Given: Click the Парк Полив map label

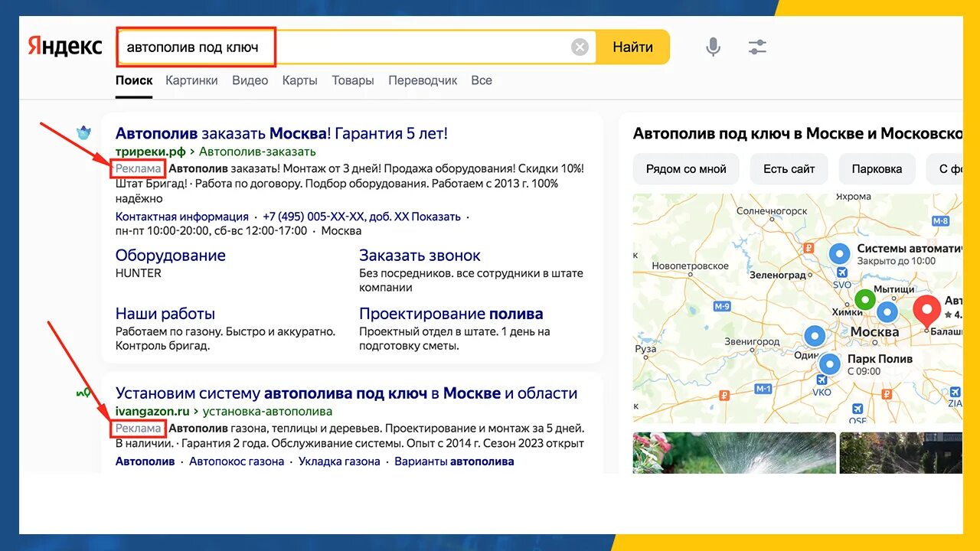Looking at the screenshot, I should click(880, 359).
